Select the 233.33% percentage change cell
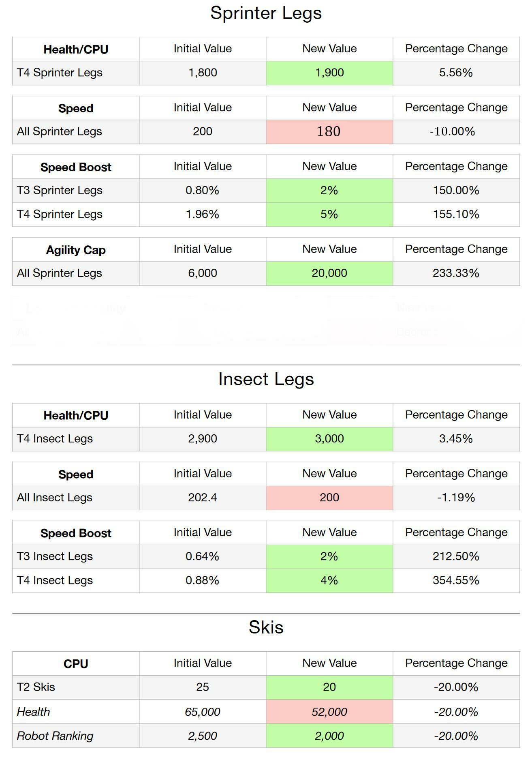Screen dimensions: 532x760 [456, 273]
